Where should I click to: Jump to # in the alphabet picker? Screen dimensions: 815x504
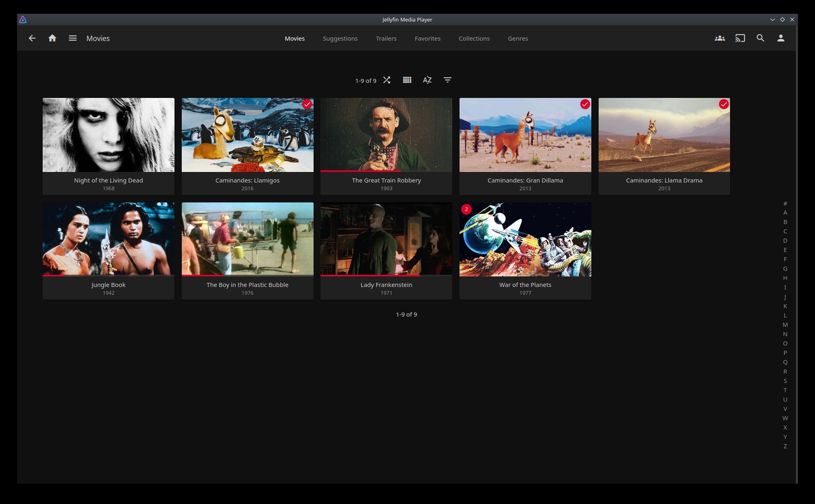pos(785,203)
